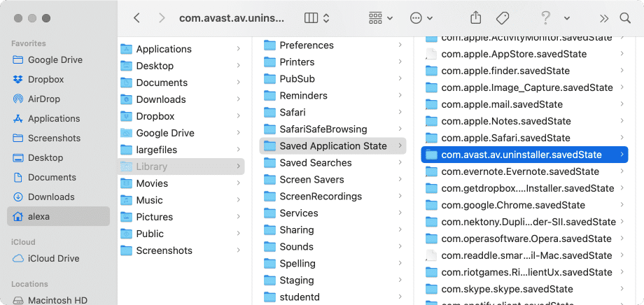Select Public folder in first column
The width and height of the screenshot is (644, 305).
tap(181, 234)
